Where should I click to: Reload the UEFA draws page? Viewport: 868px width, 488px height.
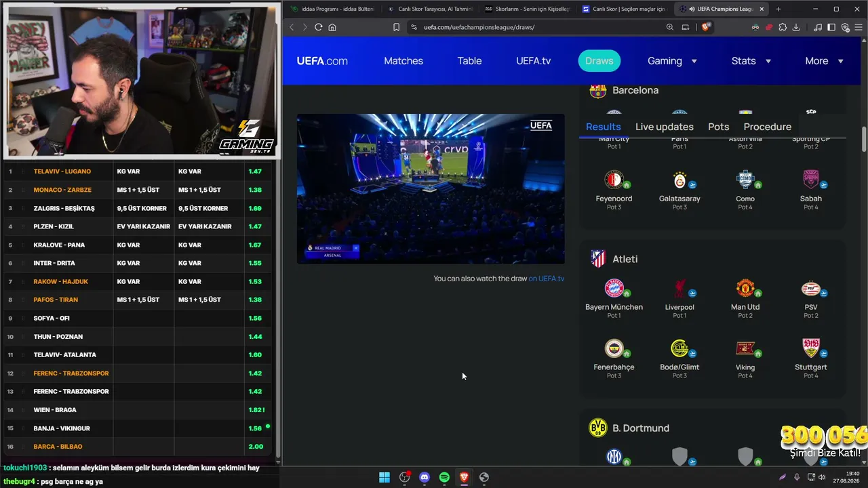pyautogui.click(x=318, y=27)
